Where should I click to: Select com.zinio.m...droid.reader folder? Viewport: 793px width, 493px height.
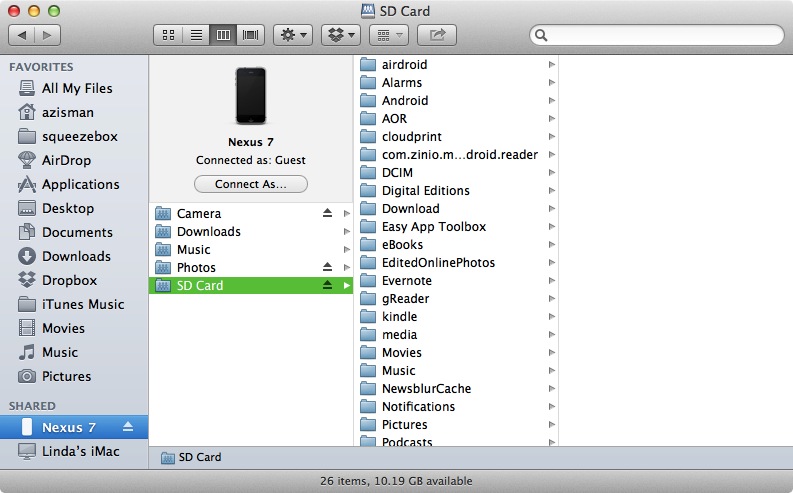(458, 155)
